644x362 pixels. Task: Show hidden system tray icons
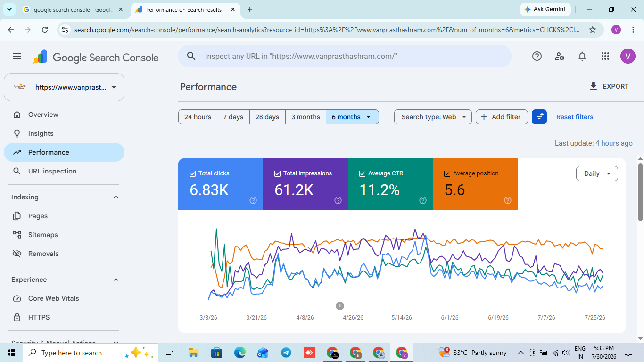point(521,353)
